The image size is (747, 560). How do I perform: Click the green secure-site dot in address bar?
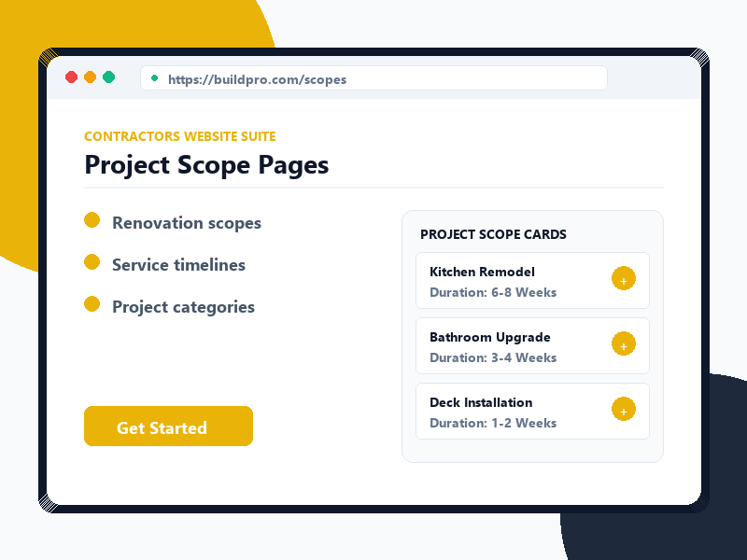pyautogui.click(x=154, y=78)
